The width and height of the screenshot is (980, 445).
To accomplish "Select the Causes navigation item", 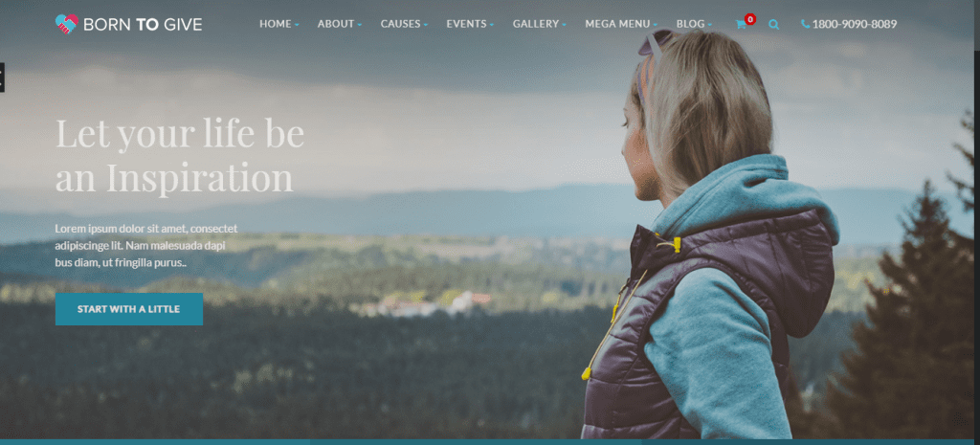I will click(401, 24).
